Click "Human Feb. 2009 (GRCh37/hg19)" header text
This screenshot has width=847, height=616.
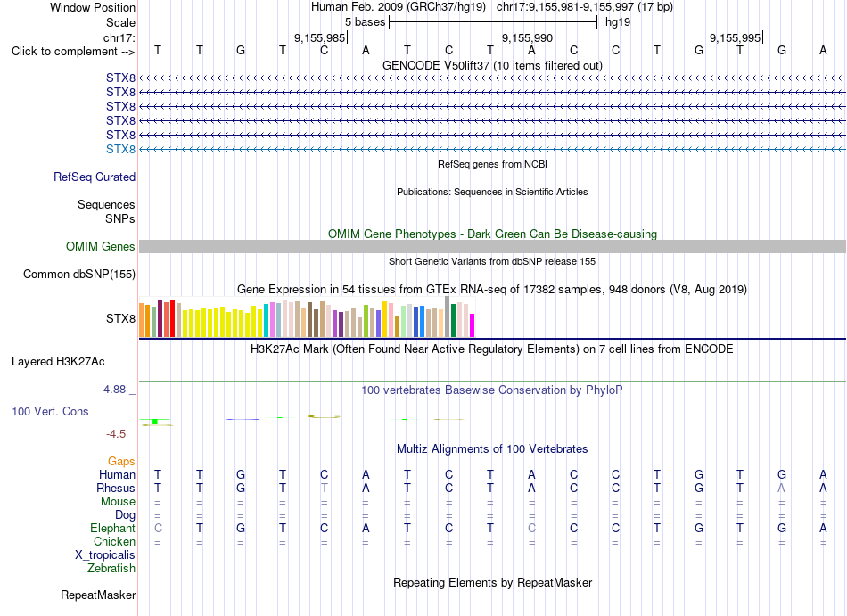point(399,7)
